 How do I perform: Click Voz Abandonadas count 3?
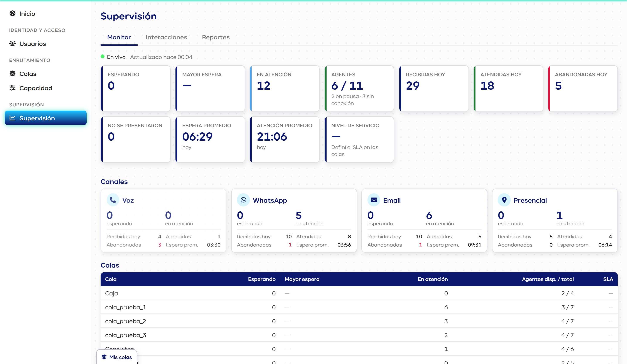160,245
